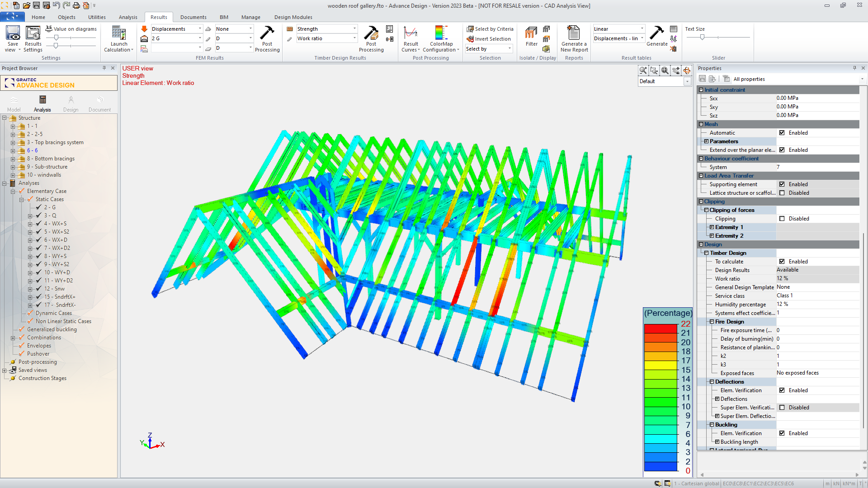The height and width of the screenshot is (488, 868).
Task: Click the Generate result tables hammer
Action: 656,33
